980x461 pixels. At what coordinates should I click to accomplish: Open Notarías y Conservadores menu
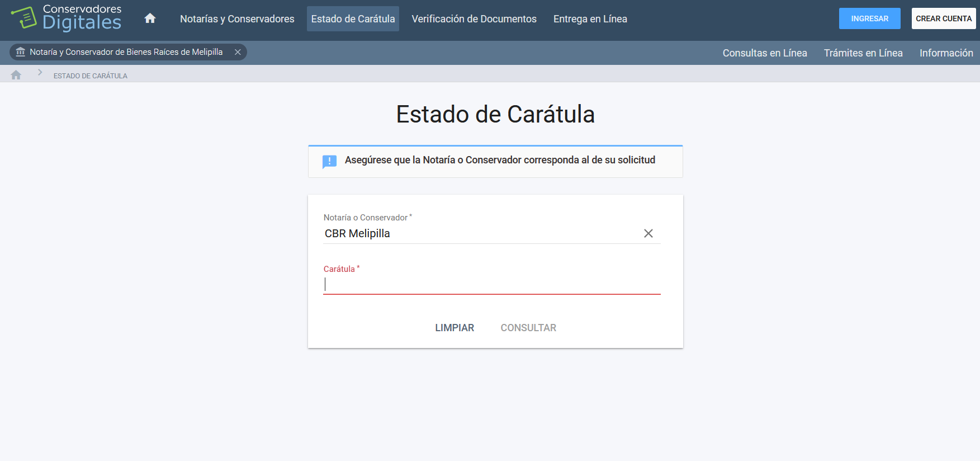pos(237,19)
